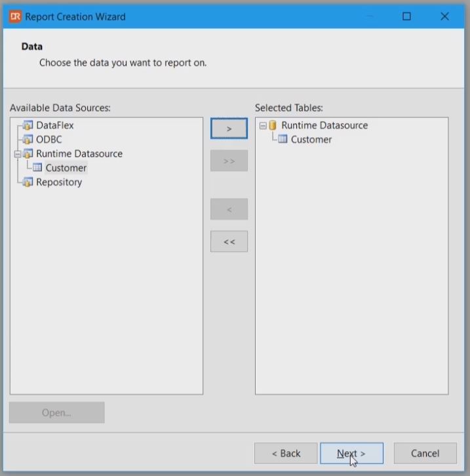This screenshot has height=476, width=470.
Task: Click the Repository data source icon
Action: [x=28, y=182]
